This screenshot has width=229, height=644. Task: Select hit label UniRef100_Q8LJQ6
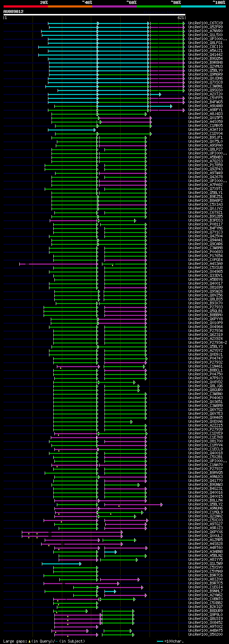[x=205, y=386]
